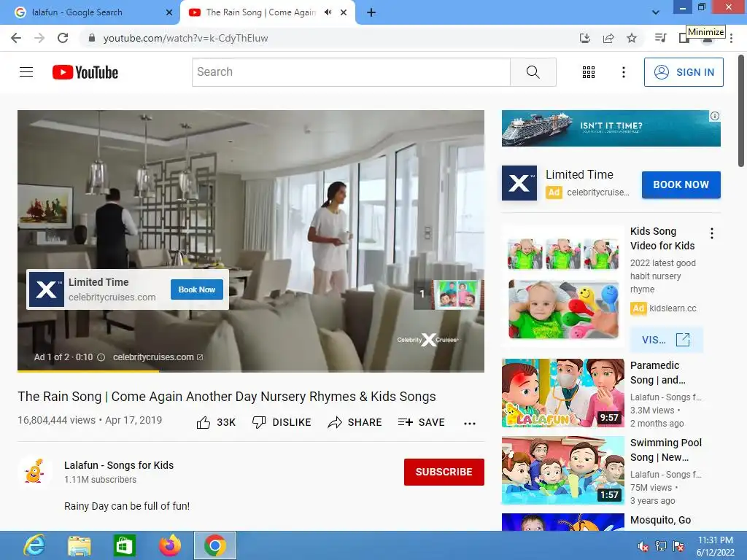Open Chrome three-dot menu
The width and height of the screenshot is (747, 560).
pyautogui.click(x=731, y=39)
